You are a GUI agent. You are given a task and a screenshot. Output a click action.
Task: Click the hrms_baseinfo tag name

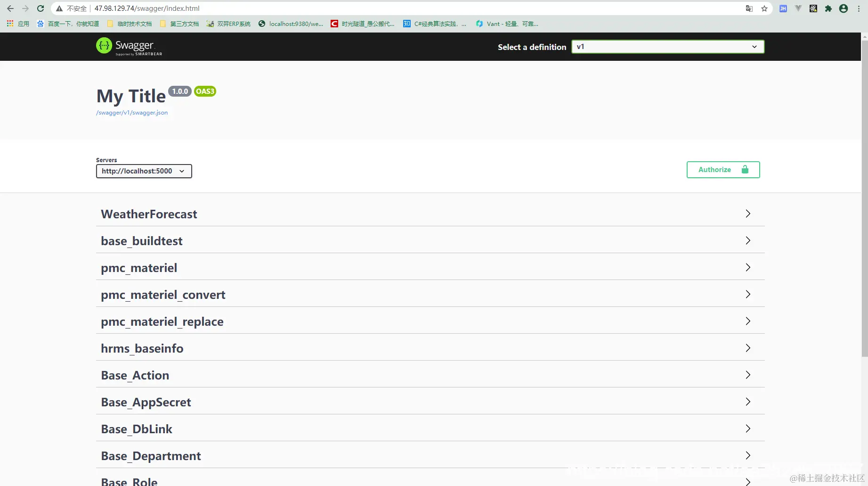coord(142,348)
